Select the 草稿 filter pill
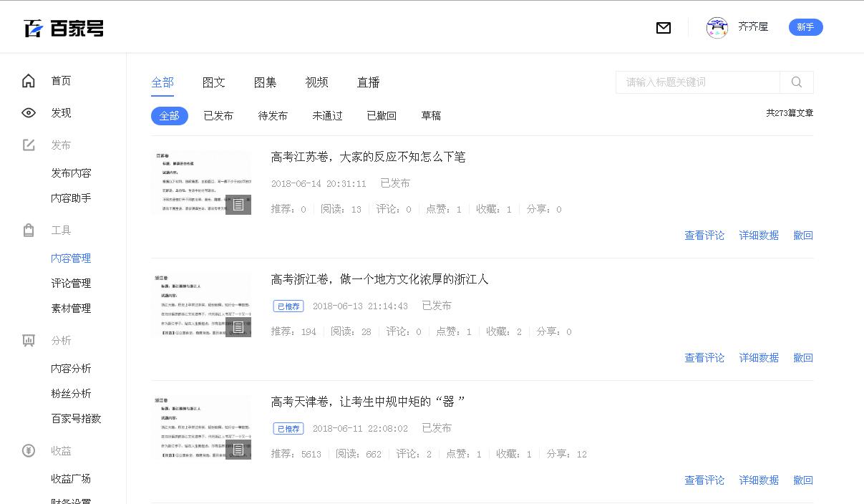Image resolution: width=864 pixels, height=504 pixels. click(431, 115)
